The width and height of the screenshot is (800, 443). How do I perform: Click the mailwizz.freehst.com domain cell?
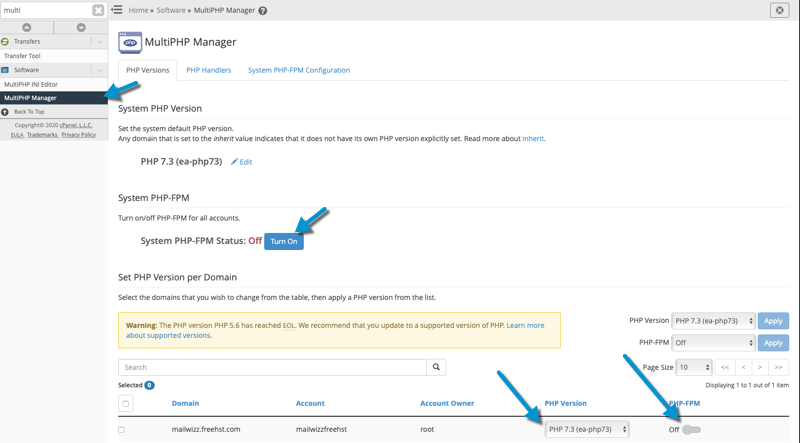pyautogui.click(x=206, y=430)
